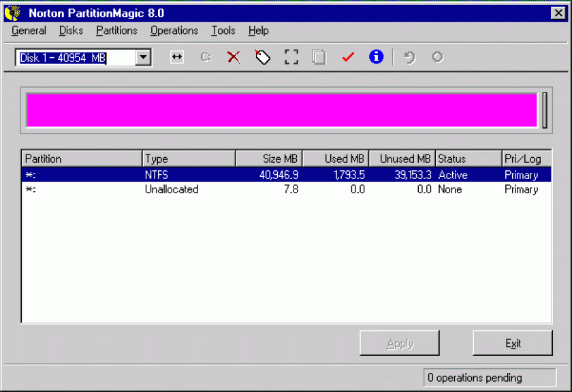Click the Active status cell

point(453,175)
